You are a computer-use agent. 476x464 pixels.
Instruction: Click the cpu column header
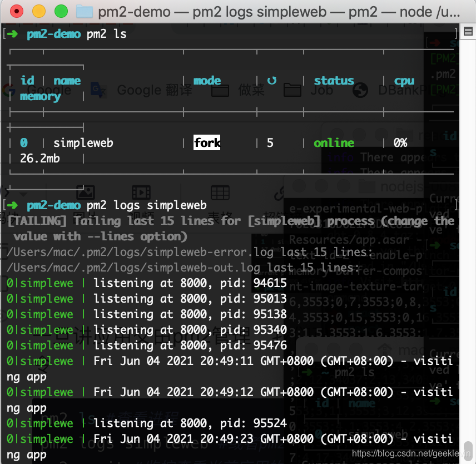point(404,81)
